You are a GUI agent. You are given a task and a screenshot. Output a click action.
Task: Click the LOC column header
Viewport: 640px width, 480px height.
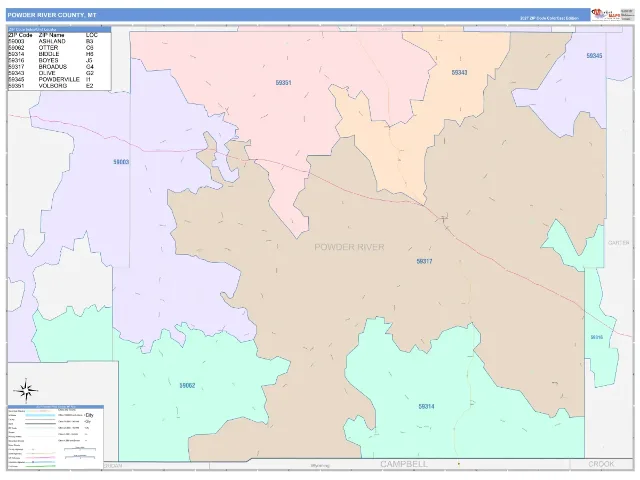coord(92,35)
